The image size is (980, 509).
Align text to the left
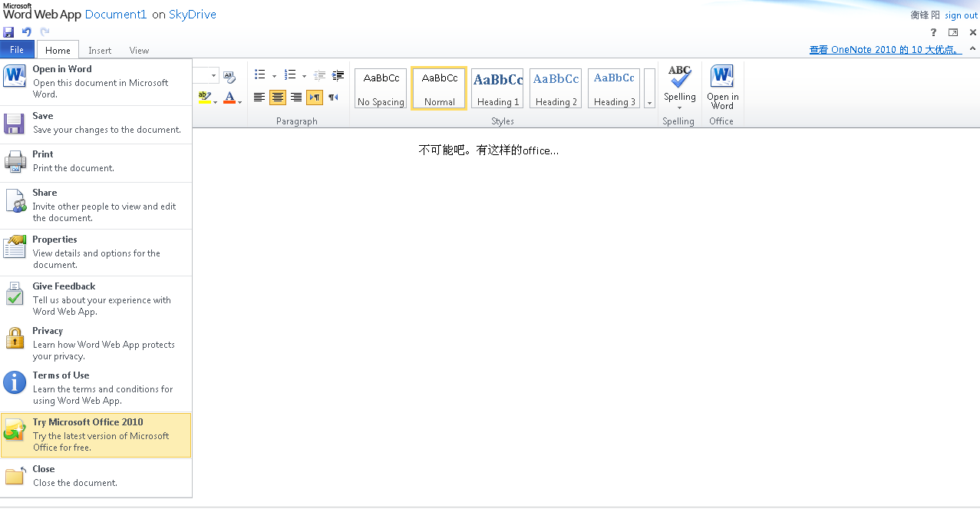tap(259, 98)
